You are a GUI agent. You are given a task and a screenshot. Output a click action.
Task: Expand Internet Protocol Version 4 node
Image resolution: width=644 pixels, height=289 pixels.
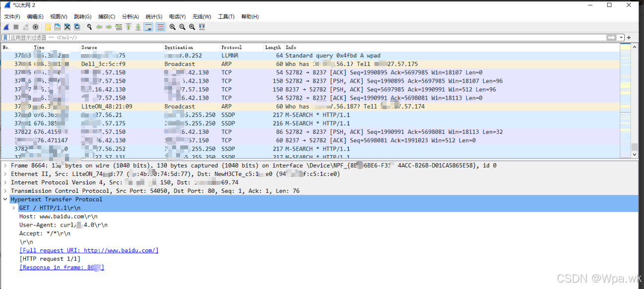[5, 182]
